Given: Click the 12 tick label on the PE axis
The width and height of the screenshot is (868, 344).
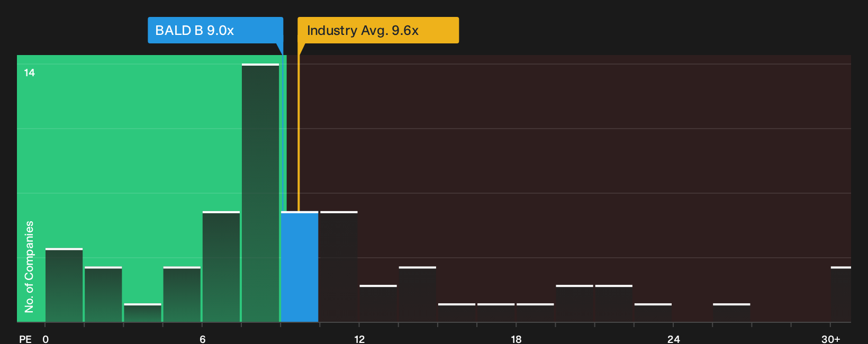Looking at the screenshot, I should pos(359,339).
